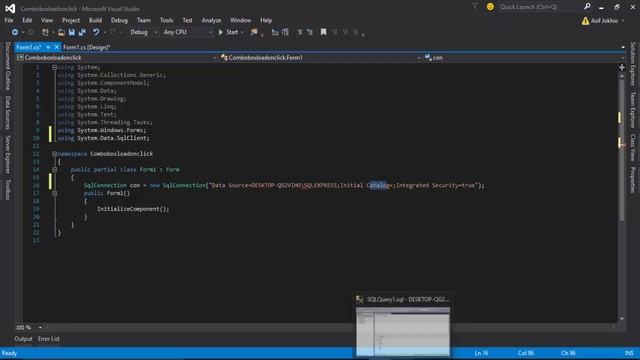Open the Help menu
Screen dimensions: 640x360
click(x=266, y=20)
